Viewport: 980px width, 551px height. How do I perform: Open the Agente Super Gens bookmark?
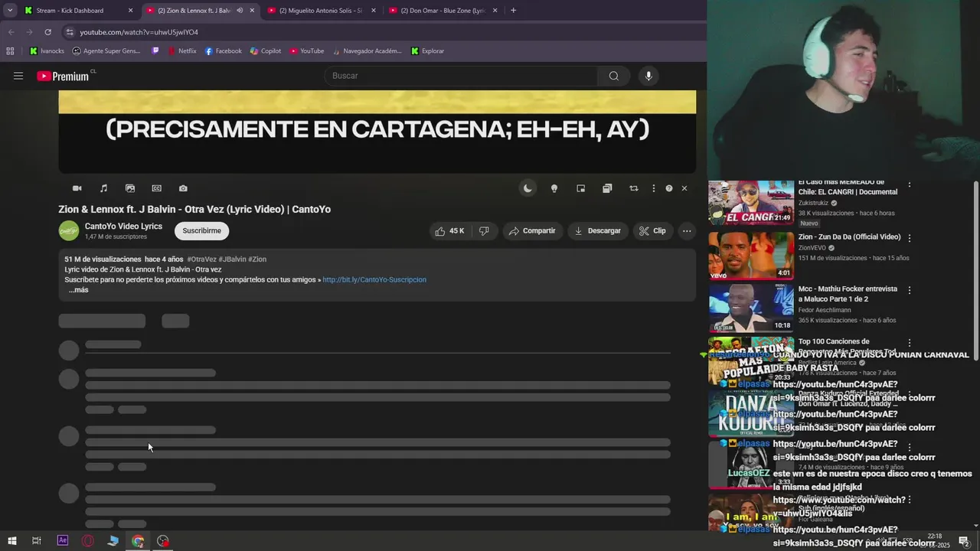(106, 51)
